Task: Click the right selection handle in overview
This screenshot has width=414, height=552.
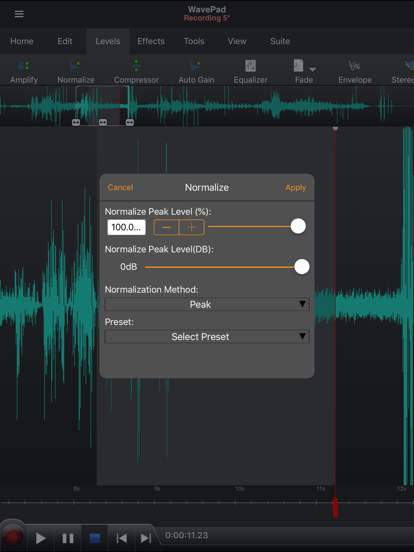Action: (x=130, y=122)
